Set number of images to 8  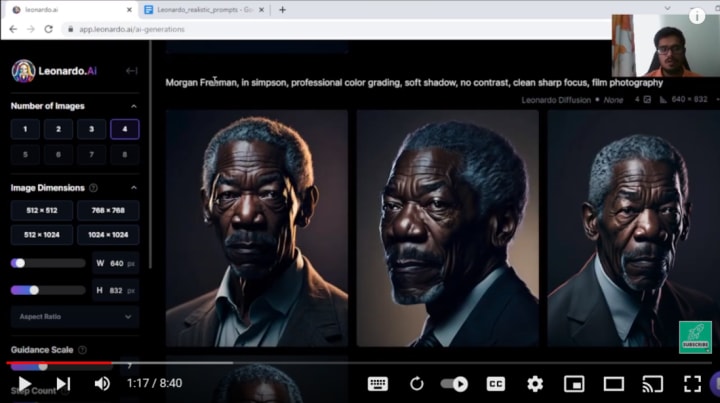124,155
